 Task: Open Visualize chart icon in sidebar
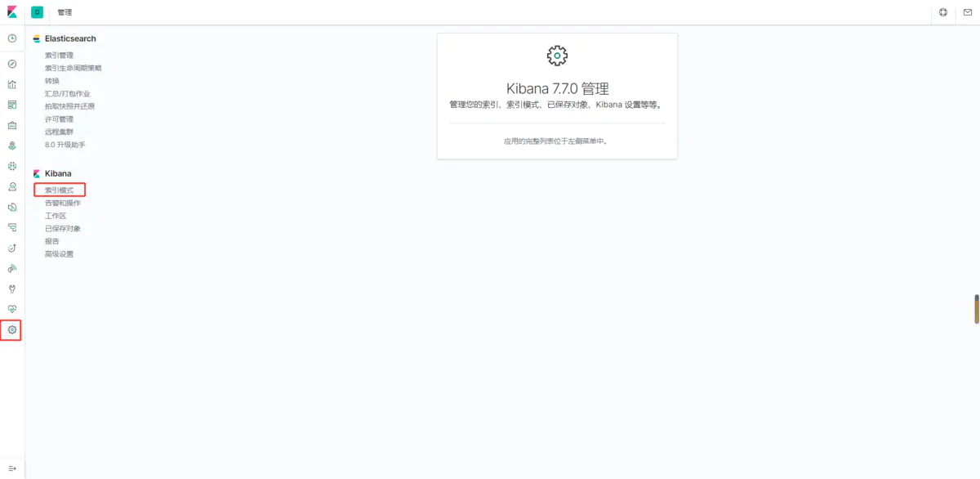click(12, 84)
